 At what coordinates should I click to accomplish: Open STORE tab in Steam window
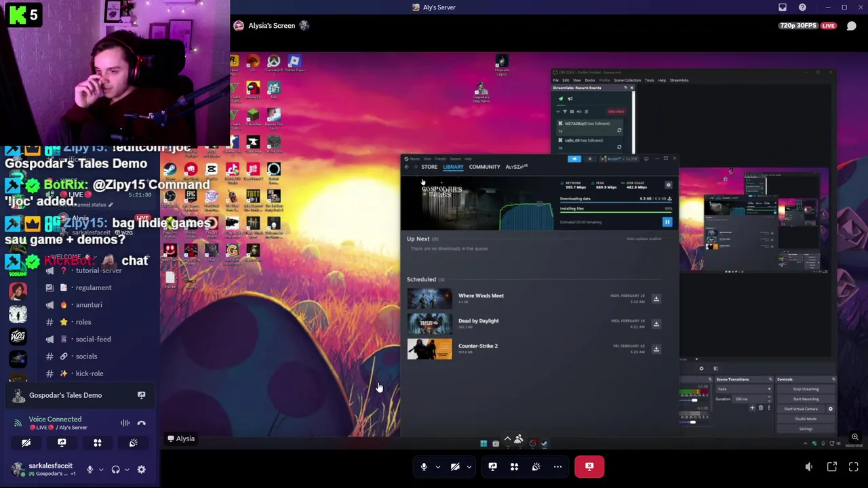429,167
